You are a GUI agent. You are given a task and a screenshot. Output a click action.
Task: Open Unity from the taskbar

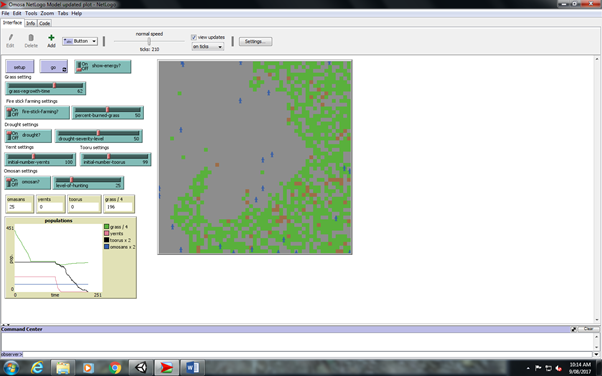(141, 368)
